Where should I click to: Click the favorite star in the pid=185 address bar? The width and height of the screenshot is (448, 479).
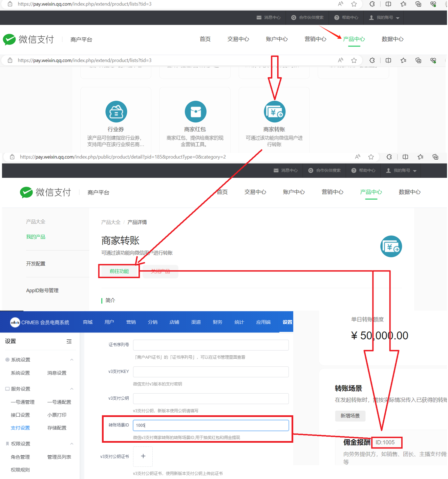[371, 157]
